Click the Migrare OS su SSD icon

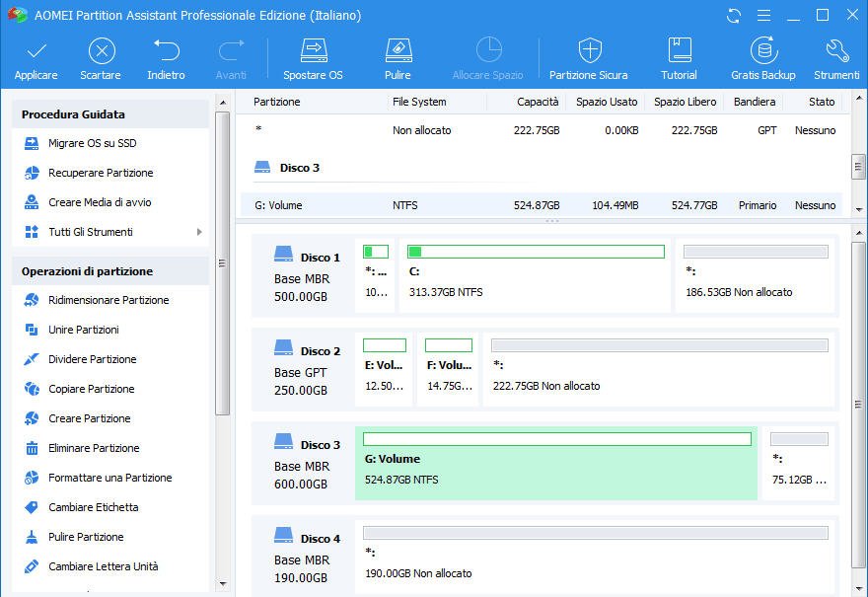(x=32, y=143)
